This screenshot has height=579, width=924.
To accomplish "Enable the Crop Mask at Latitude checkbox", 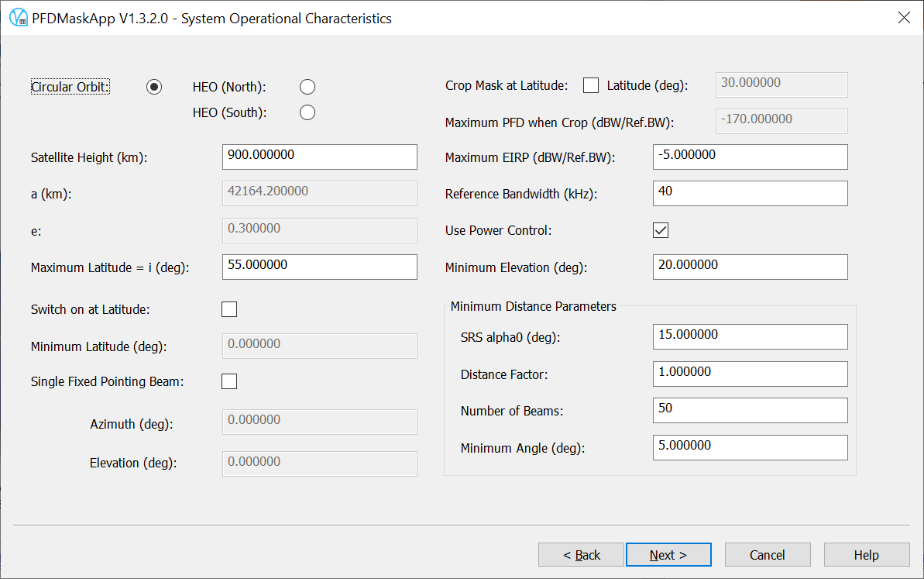I will pos(590,85).
